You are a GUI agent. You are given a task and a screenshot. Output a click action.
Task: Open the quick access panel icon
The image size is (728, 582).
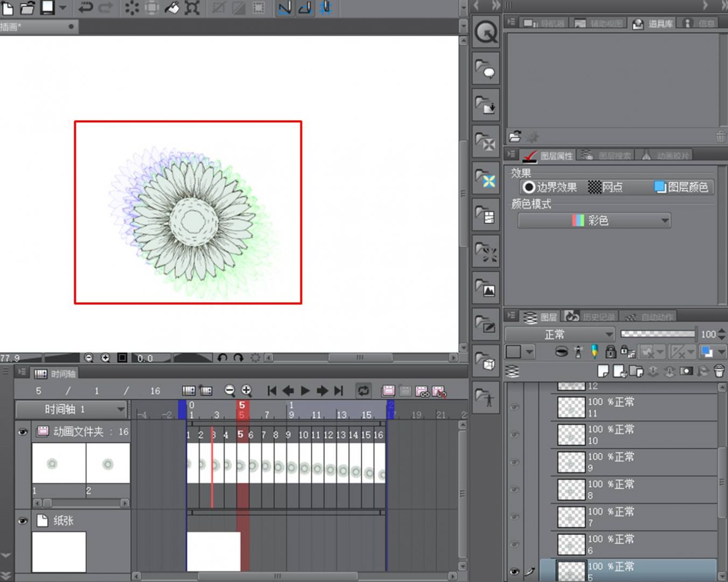[486, 32]
